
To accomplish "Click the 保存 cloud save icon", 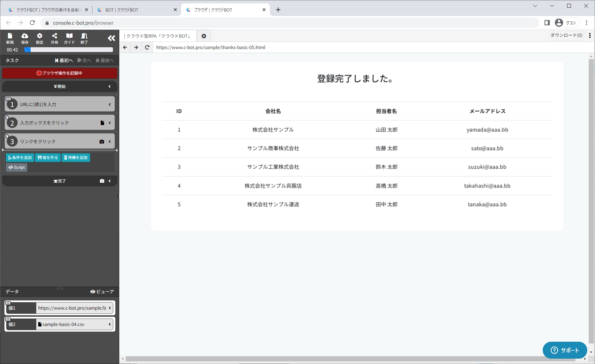I will (25, 38).
